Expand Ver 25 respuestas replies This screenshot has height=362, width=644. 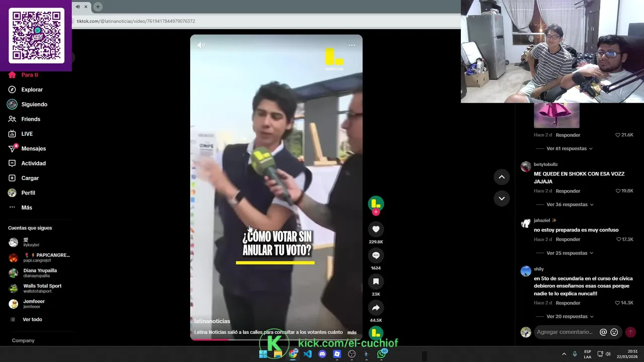[570, 253]
